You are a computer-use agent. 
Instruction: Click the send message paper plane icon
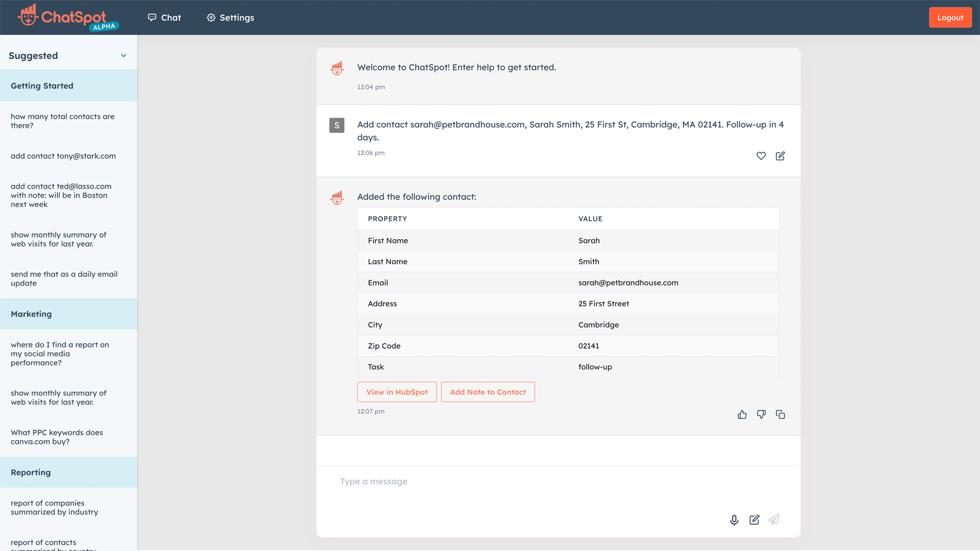[x=774, y=520]
